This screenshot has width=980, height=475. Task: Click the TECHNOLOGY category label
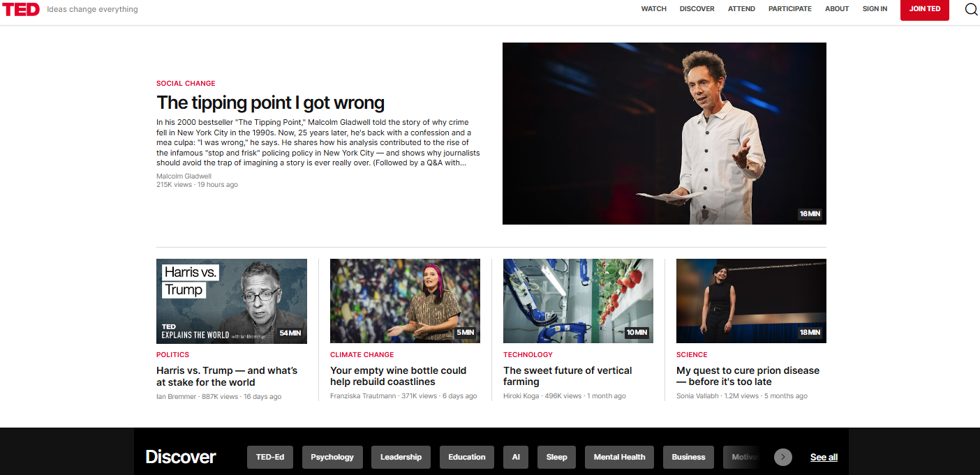pos(528,354)
